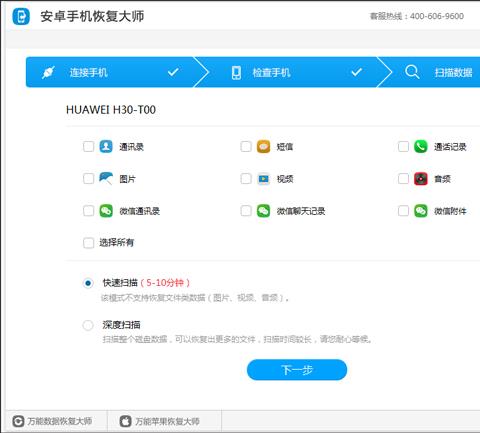Screen dimensions: 480x433
Task: Click the 通话记录 label text
Action: (450, 147)
